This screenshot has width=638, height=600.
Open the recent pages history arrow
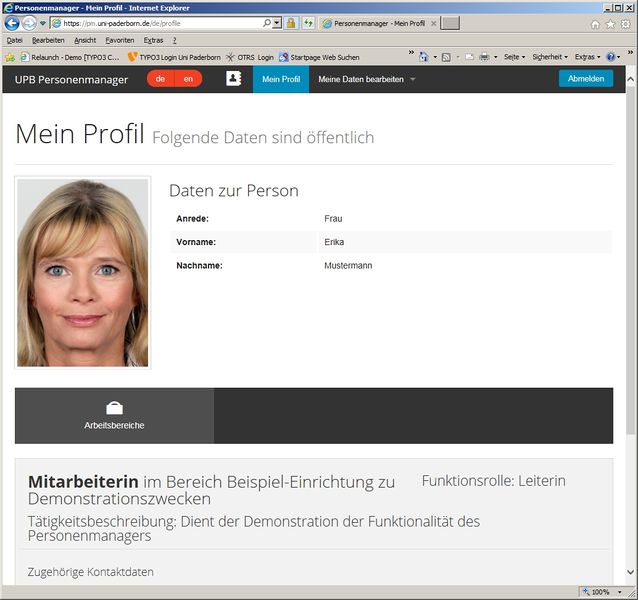43,24
